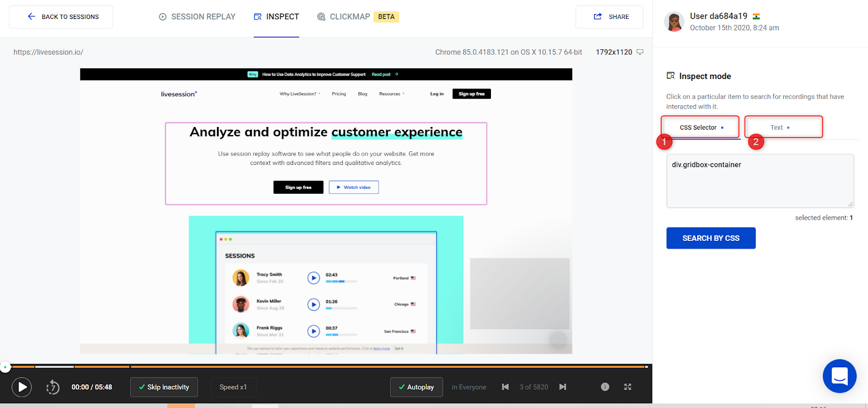868x408 pixels.
Task: Click the session URL https://livesession.io/
Action: pyautogui.click(x=48, y=52)
